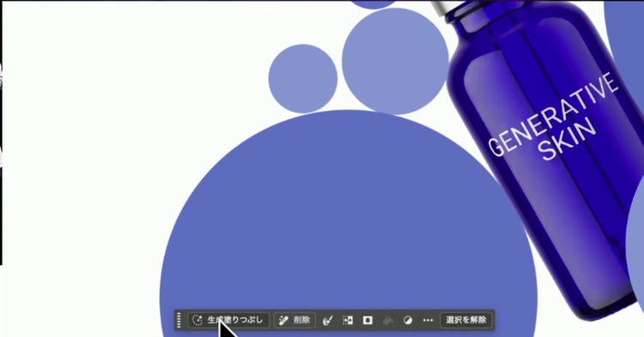Click the invert selection icon
This screenshot has height=337, width=644.
(x=348, y=320)
